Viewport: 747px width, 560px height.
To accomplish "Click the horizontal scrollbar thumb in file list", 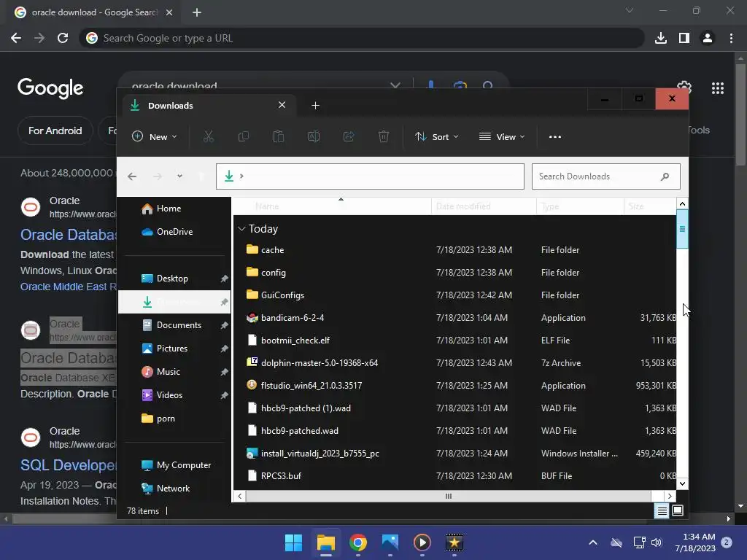I will click(x=448, y=496).
